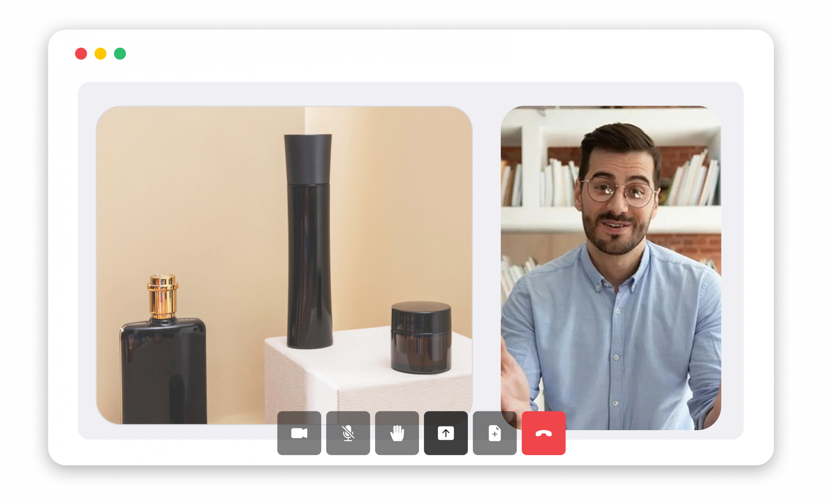The image size is (829, 504).
Task: Click the share screen upload arrow
Action: tap(446, 433)
